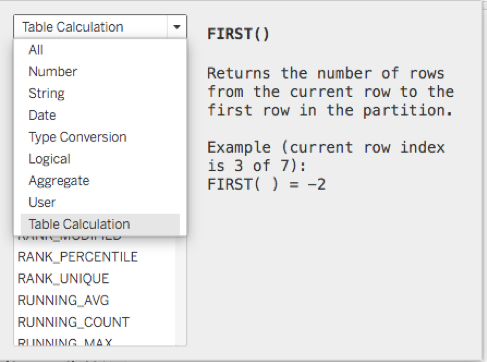
Task: Click the FIRST() help heading
Action: 238,34
